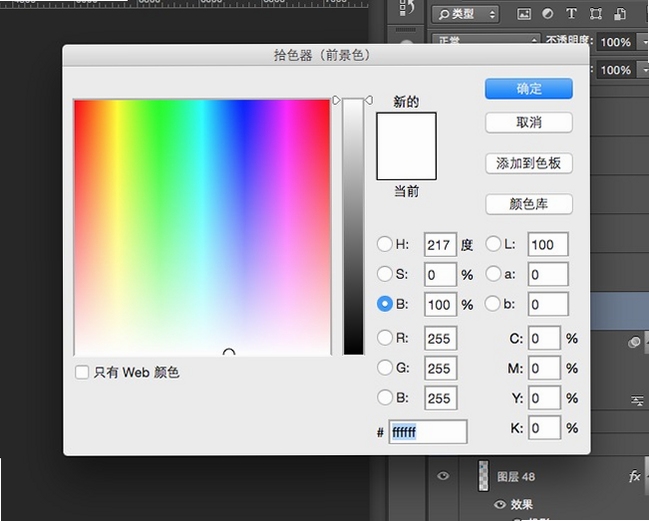This screenshot has height=521, width=649.
Task: Select the B brightness radio button
Action: pyautogui.click(x=385, y=304)
